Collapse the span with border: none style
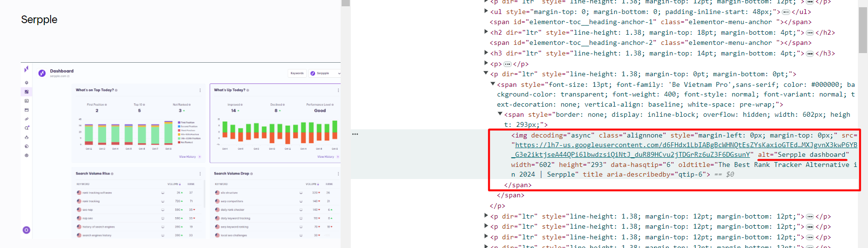 coord(500,114)
